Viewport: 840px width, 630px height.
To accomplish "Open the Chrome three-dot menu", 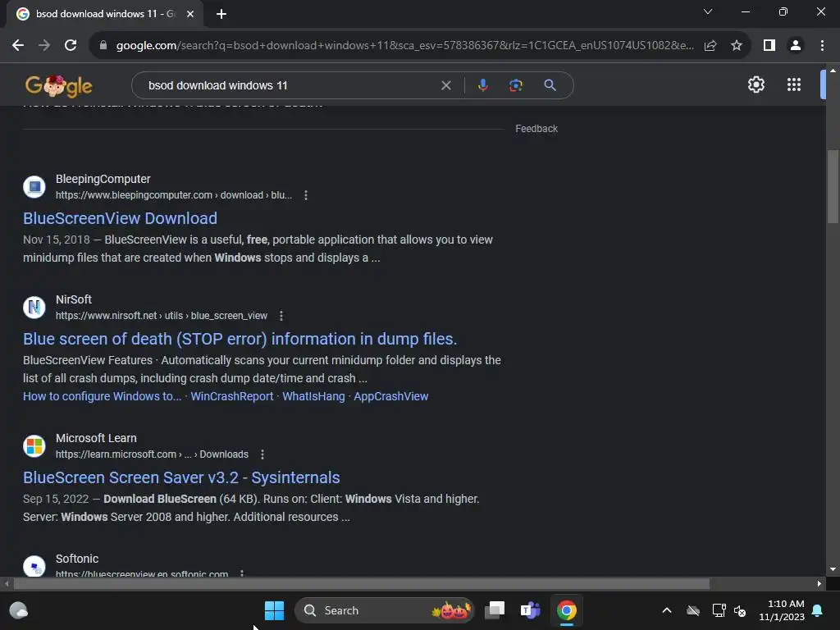I will (x=822, y=46).
